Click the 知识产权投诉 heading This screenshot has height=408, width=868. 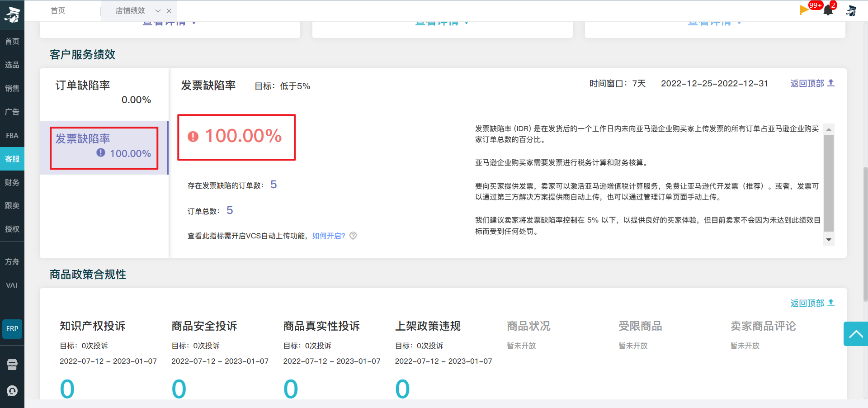[x=93, y=326]
